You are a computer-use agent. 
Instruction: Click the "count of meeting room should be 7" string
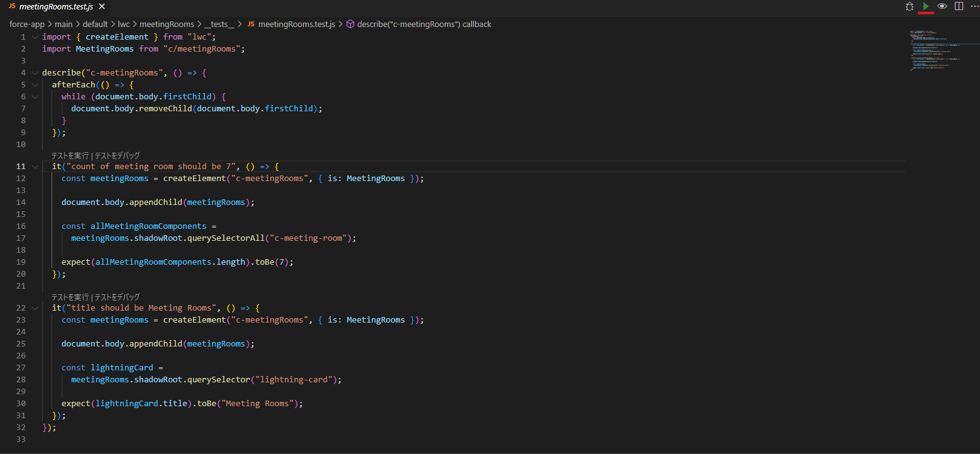point(151,167)
